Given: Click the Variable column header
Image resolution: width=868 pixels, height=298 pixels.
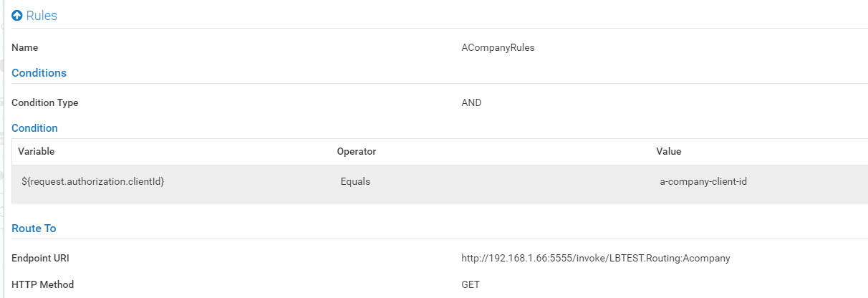Looking at the screenshot, I should (37, 152).
